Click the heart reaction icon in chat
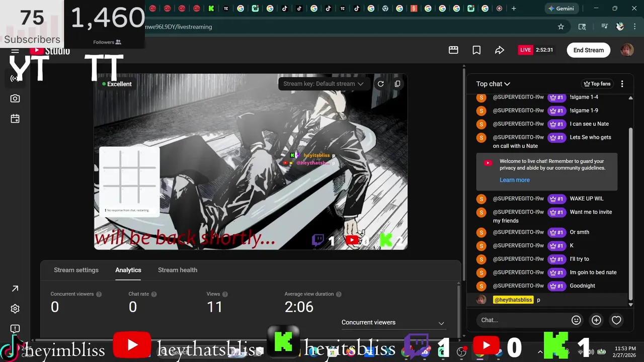The image size is (644, 362). click(x=616, y=320)
